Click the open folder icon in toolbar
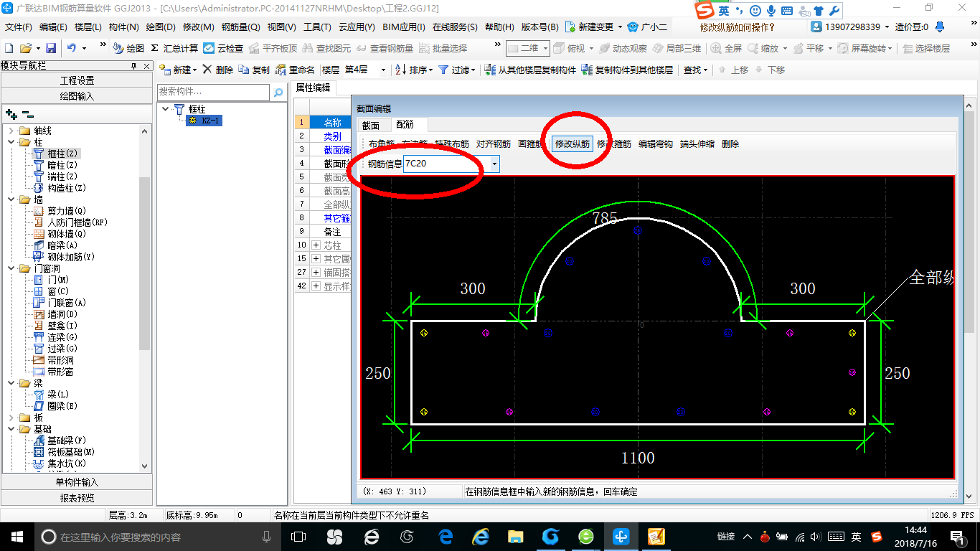The image size is (980, 551). tap(26, 48)
